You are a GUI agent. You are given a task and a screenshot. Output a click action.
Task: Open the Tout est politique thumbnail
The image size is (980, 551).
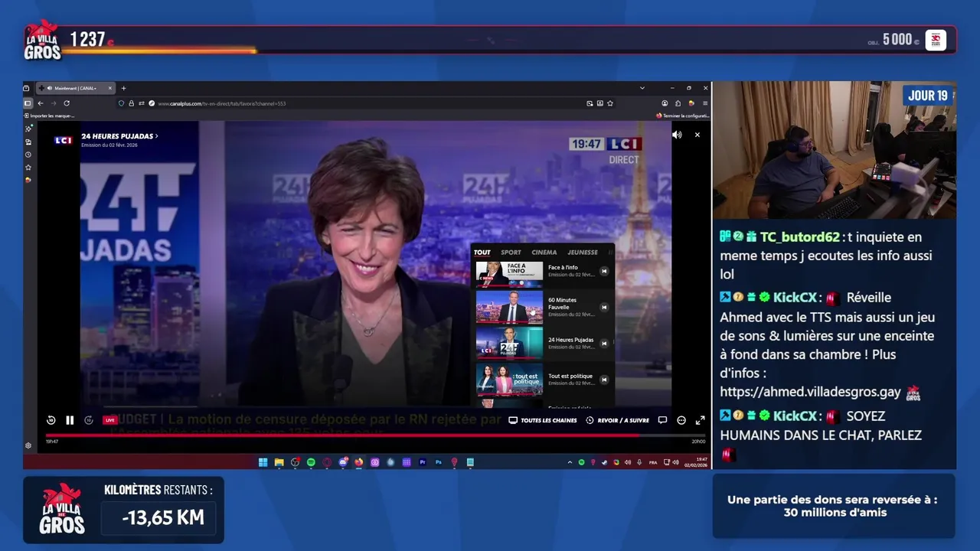(509, 380)
